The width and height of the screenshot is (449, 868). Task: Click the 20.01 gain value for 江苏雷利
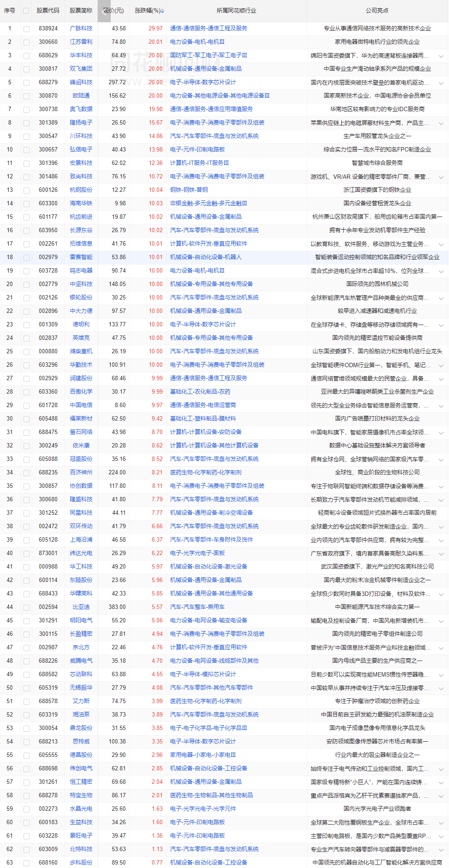click(x=155, y=42)
